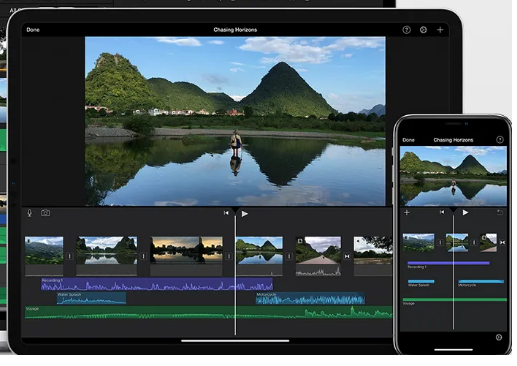This screenshot has height=366, width=517.
Task: Tap Done on the iPhone editor
Action: click(x=408, y=140)
